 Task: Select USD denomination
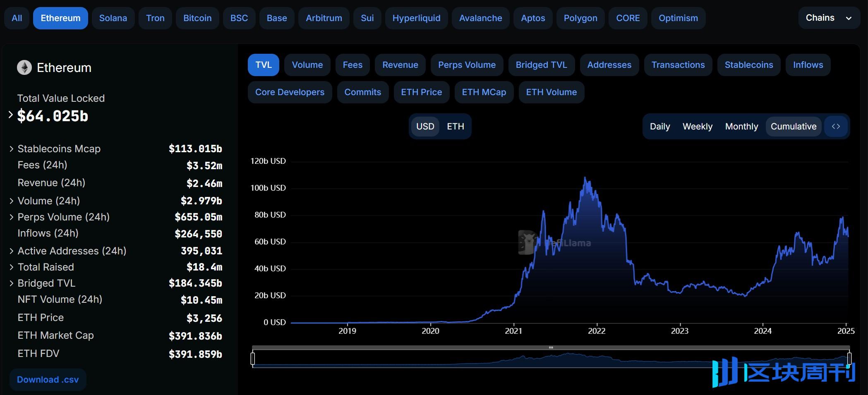[x=425, y=127]
